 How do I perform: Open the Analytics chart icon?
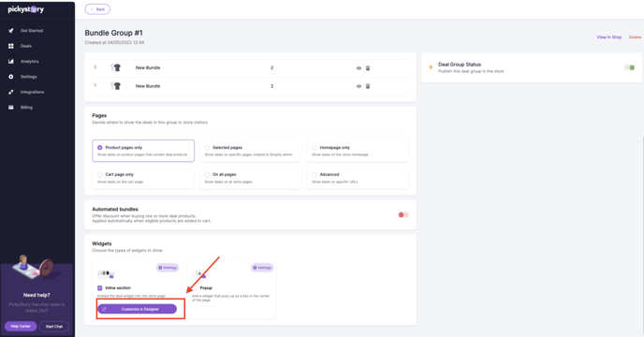tap(11, 61)
